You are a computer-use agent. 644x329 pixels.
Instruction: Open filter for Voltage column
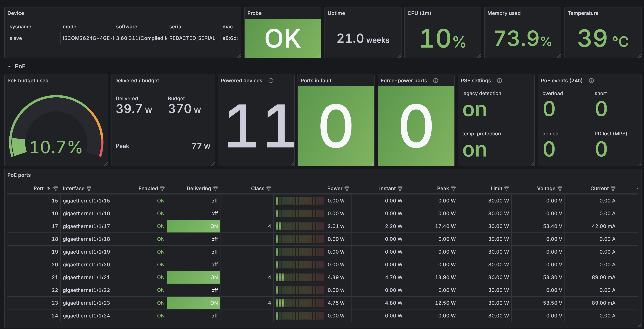pyautogui.click(x=560, y=188)
